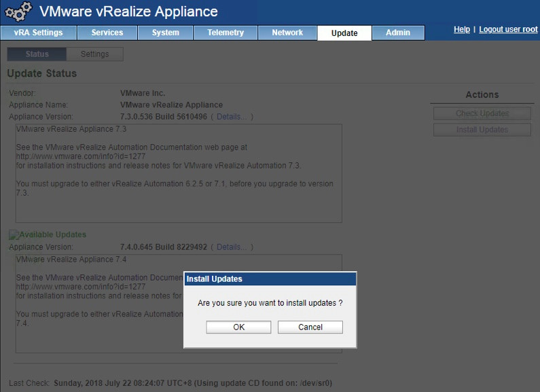Open the vRA Settings tab
The height and width of the screenshot is (392, 540).
pyautogui.click(x=38, y=33)
